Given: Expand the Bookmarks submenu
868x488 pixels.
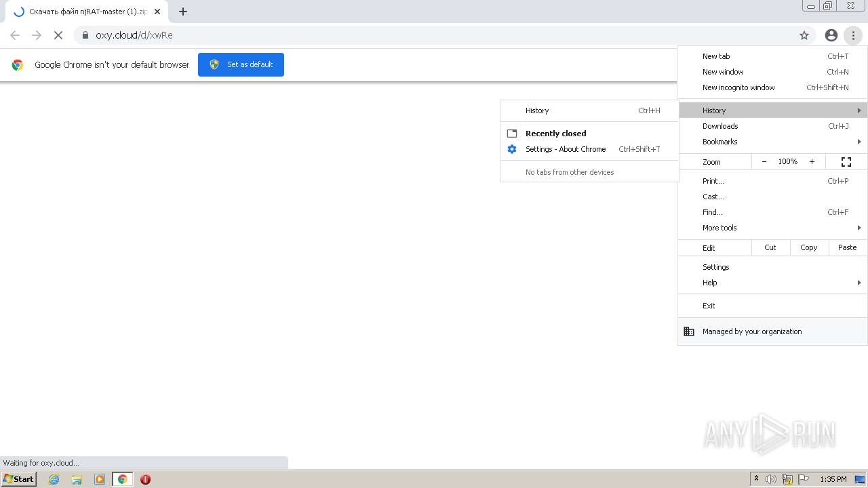Looking at the screenshot, I should (x=772, y=142).
